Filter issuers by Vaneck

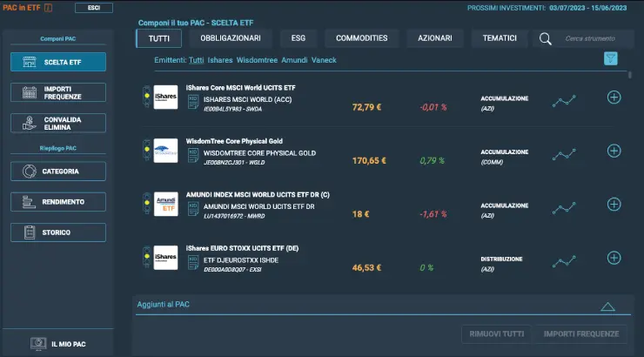[324, 60]
